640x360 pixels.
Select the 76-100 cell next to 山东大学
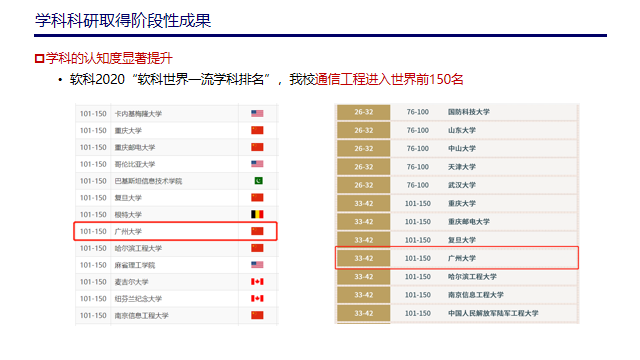(x=418, y=130)
